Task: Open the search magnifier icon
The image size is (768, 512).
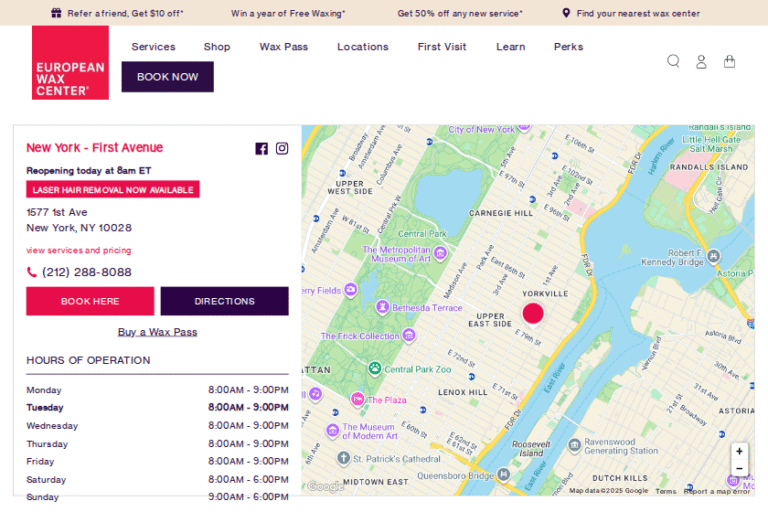Action: point(673,61)
